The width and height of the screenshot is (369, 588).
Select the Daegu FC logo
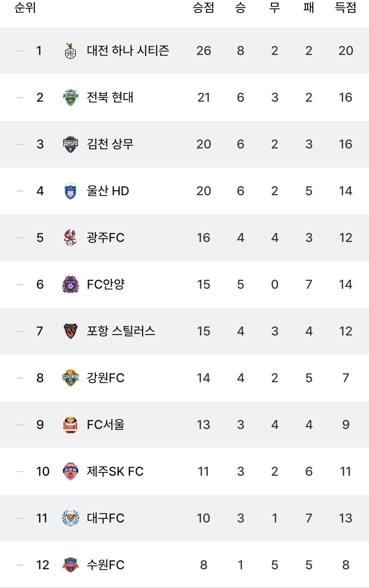(70, 518)
